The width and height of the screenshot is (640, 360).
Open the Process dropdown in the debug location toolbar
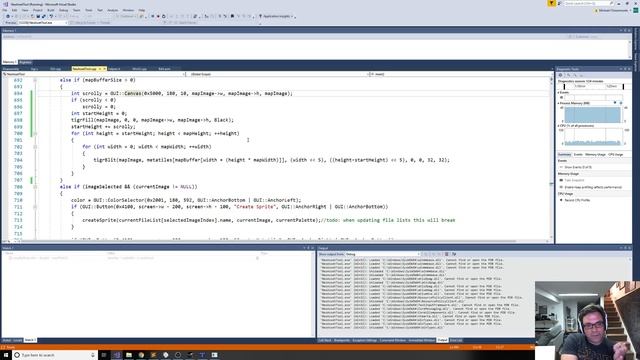(42, 23)
